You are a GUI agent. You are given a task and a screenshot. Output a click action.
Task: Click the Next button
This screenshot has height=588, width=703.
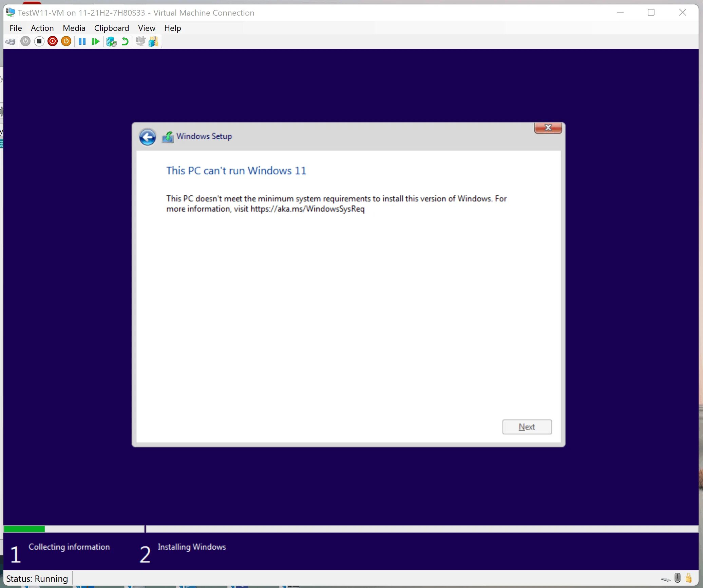click(527, 427)
